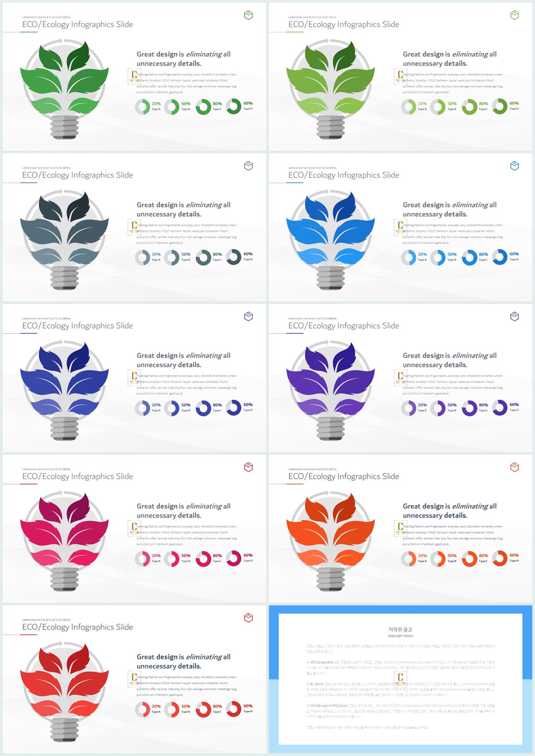
Task: Click the orange cube logo icon
Action: pyautogui.click(x=515, y=467)
